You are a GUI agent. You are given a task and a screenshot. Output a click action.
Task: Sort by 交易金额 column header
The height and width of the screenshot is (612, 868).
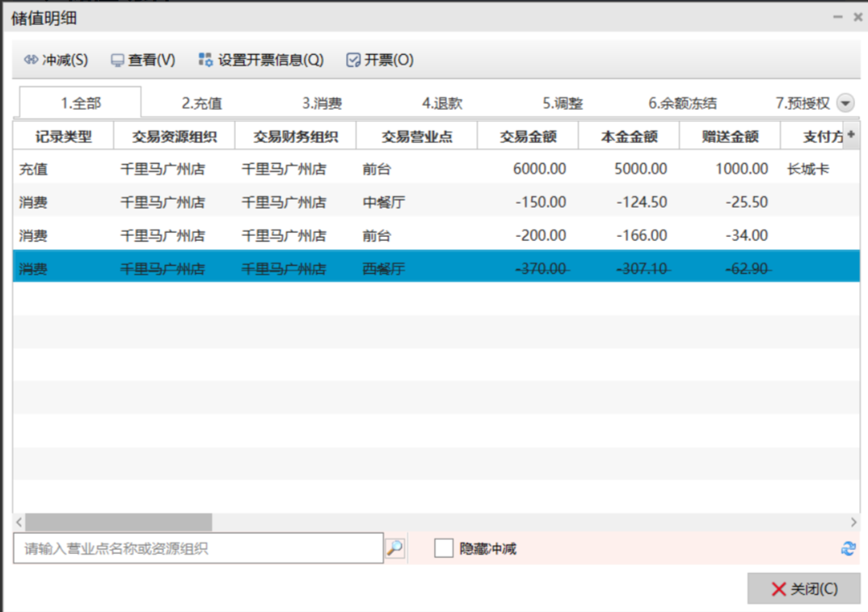(x=528, y=137)
